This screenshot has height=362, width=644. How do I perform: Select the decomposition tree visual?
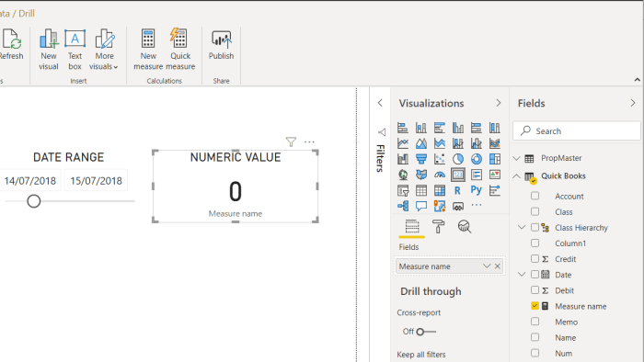403,206
